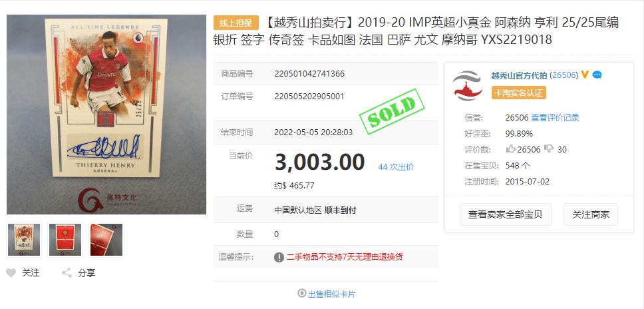Viewport: 644px width, 309px height.
Task: Open the blue chat bubble icon beside seller name
Action: 597,75
